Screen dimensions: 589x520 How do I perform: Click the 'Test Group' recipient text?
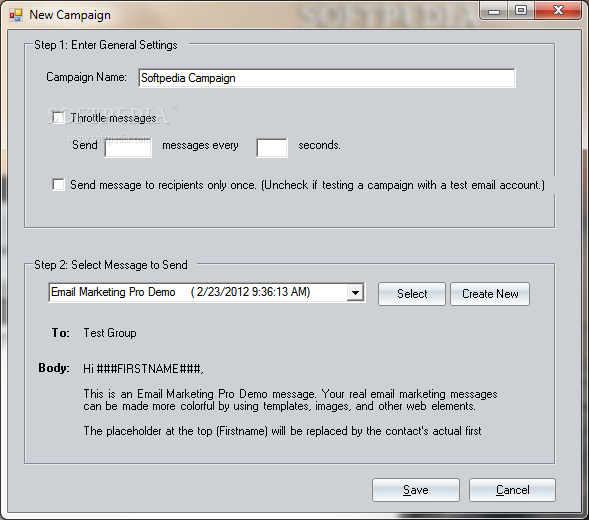[x=110, y=333]
